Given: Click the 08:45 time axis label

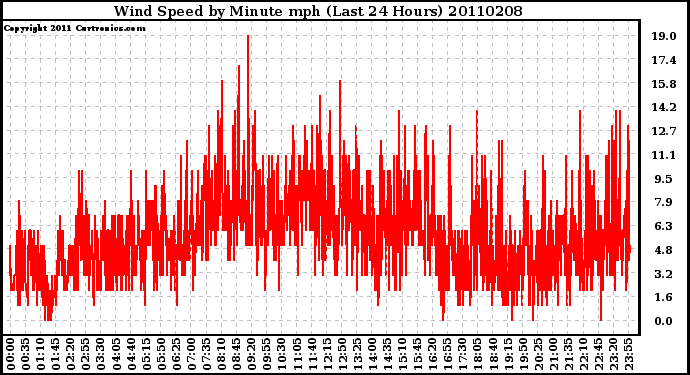Looking at the screenshot, I should point(237,354).
